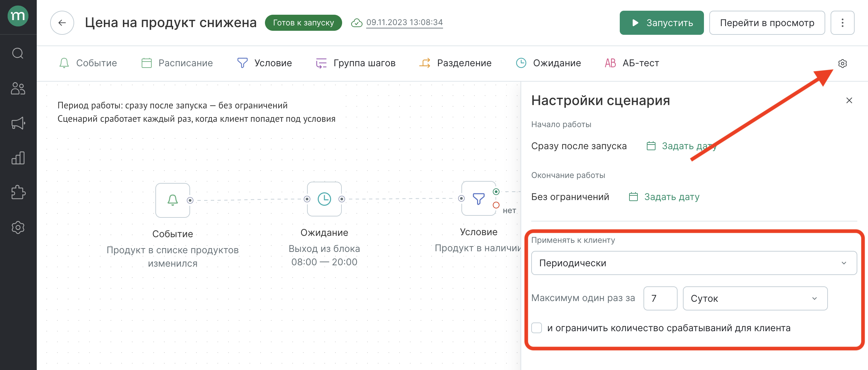Image resolution: width=868 pixels, height=370 pixels.
Task: Select the Condition funnel block on canvas
Action: [478, 198]
